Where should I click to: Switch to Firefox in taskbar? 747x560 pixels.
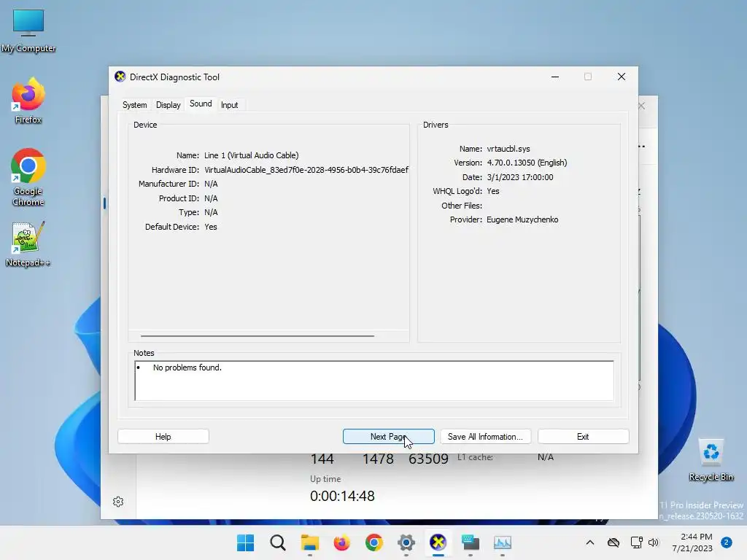tap(341, 542)
